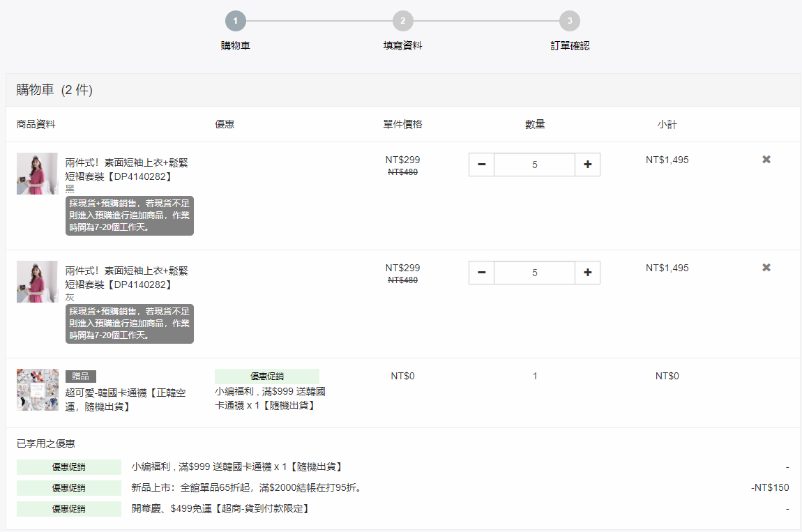
Task: Go to step 2 circle 填寫資料
Action: click(402, 21)
